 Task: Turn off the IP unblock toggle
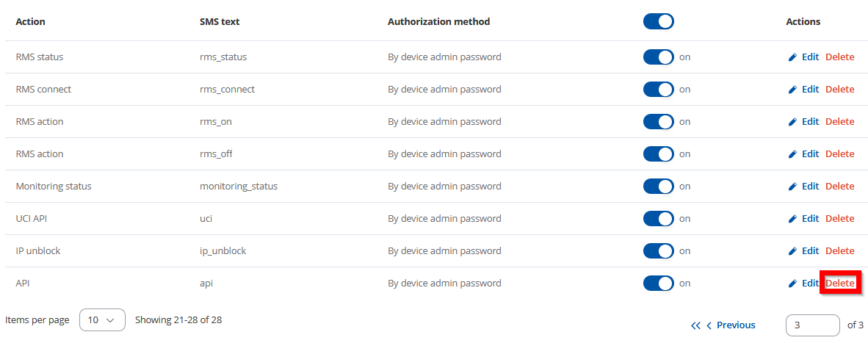[658, 251]
